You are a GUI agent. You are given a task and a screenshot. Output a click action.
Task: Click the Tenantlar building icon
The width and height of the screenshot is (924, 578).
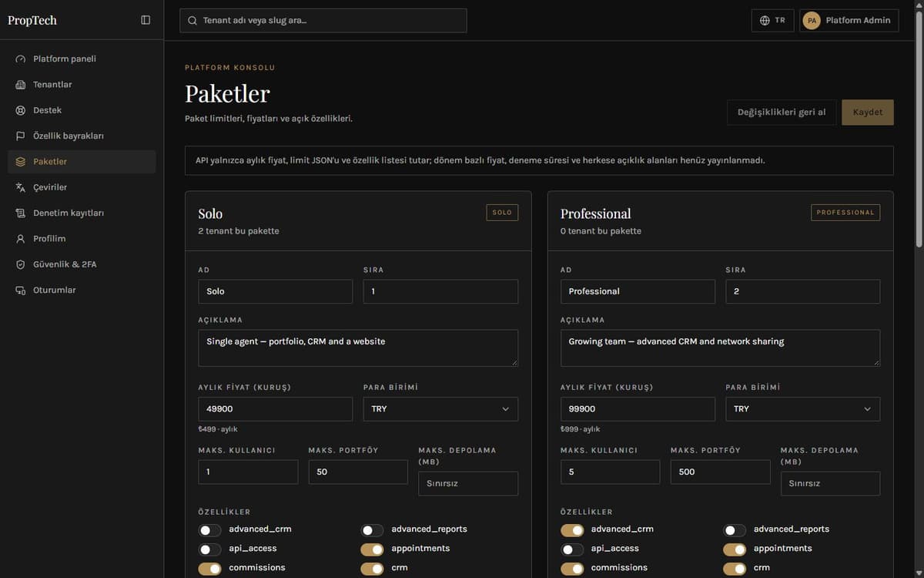[21, 85]
